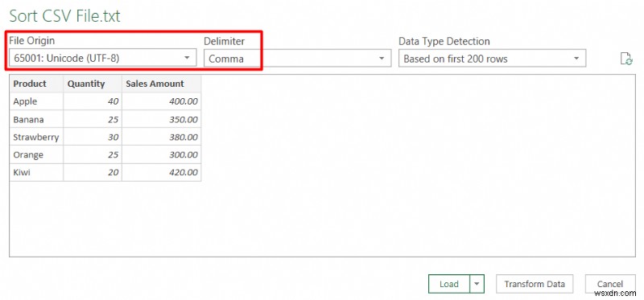Click the Cancel button
644x300 pixels.
click(x=610, y=284)
